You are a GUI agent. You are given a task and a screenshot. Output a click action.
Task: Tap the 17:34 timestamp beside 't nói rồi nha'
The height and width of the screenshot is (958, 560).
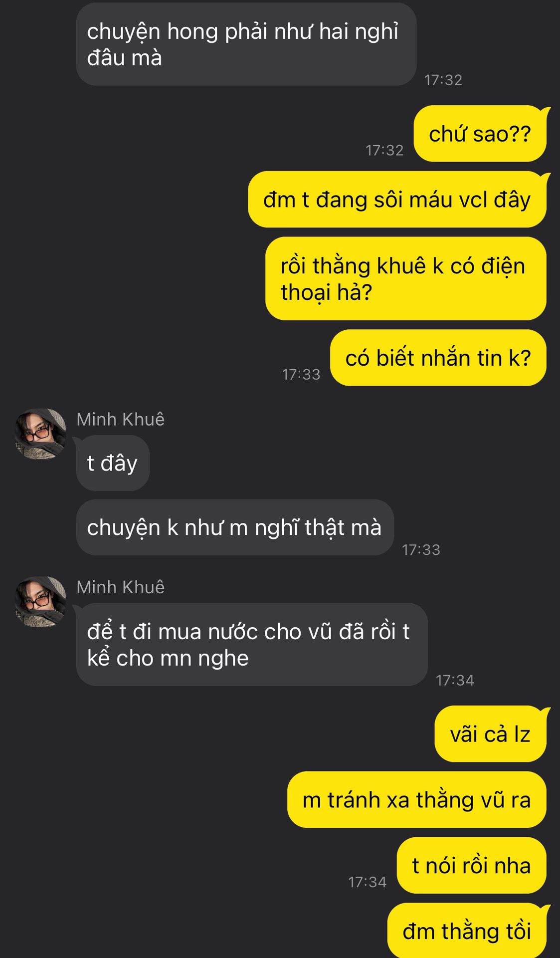coord(368,882)
